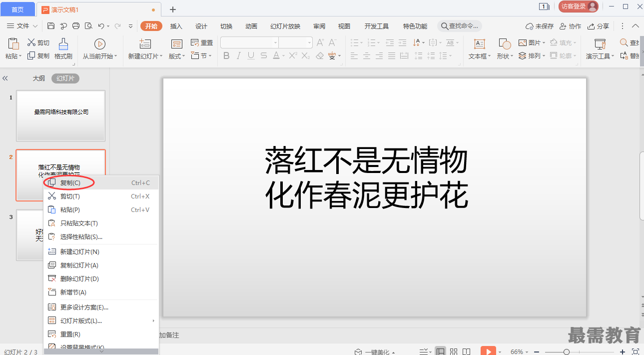The width and height of the screenshot is (644, 355).
Task: Click the Shapes (形状) icon
Action: click(x=505, y=43)
